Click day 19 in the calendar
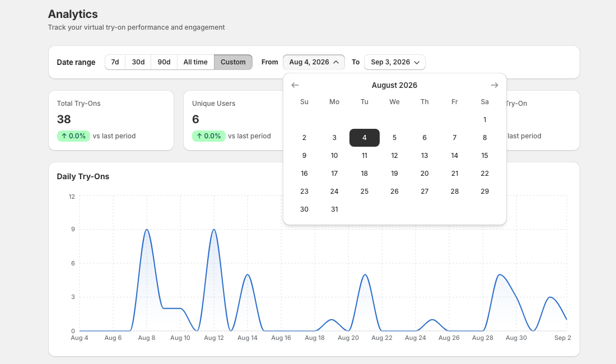 pos(394,174)
